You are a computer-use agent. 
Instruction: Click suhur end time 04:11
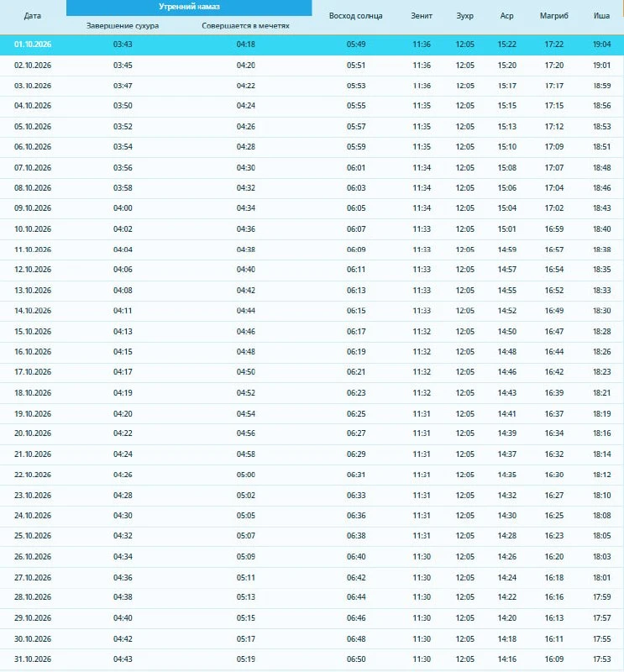pos(123,310)
